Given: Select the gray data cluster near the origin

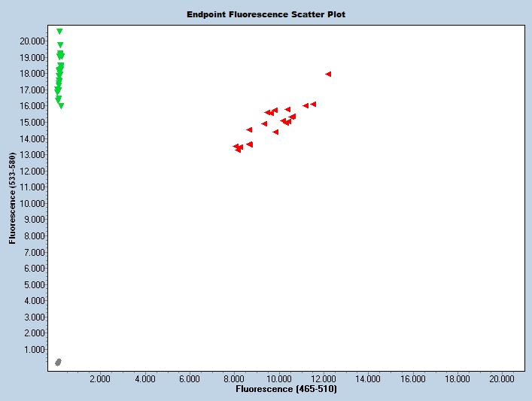Looking at the screenshot, I should (x=58, y=362).
